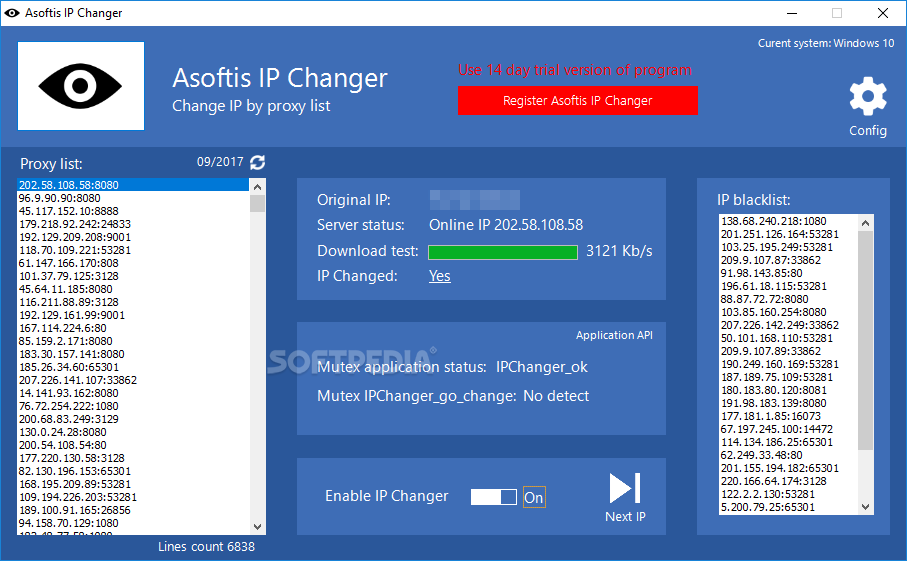Select proxy 109.194.226.203:53281

coord(133,497)
